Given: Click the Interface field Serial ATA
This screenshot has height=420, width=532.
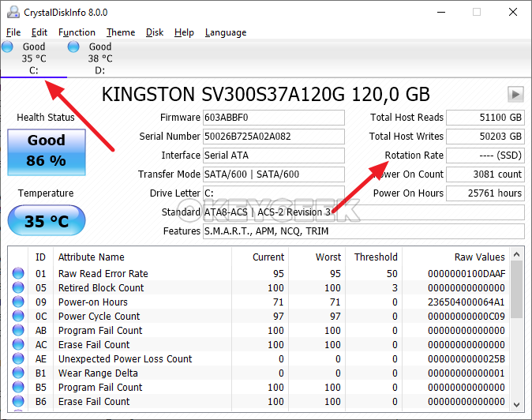Looking at the screenshot, I should click(274, 156).
